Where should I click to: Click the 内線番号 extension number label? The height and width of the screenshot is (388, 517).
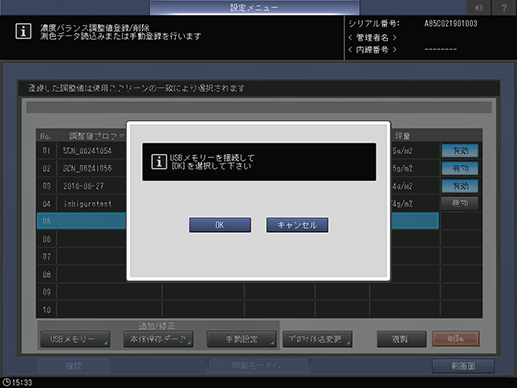(372, 50)
